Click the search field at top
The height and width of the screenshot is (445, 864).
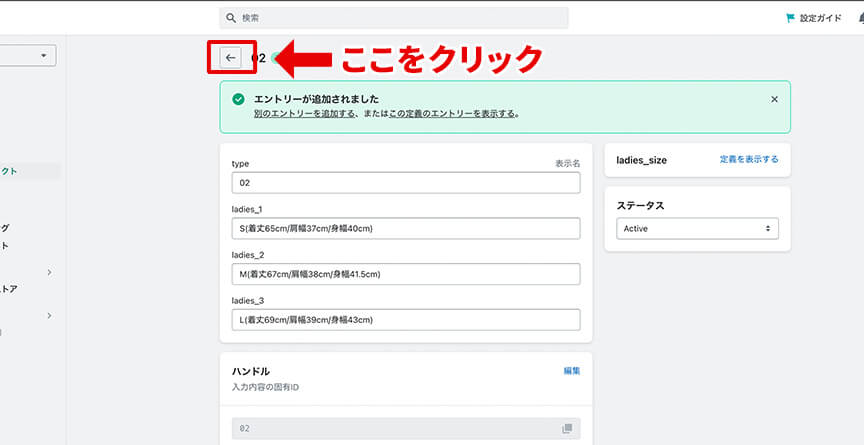(394, 18)
